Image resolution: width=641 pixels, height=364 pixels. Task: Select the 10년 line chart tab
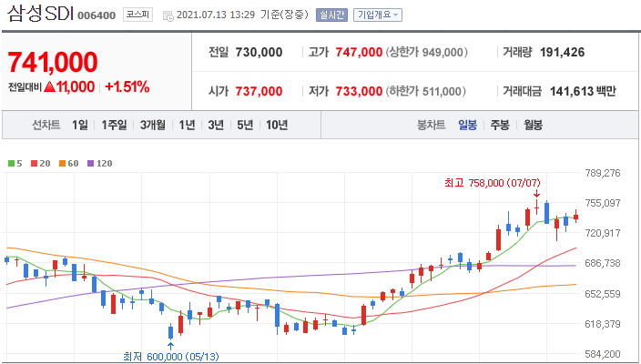(277, 125)
